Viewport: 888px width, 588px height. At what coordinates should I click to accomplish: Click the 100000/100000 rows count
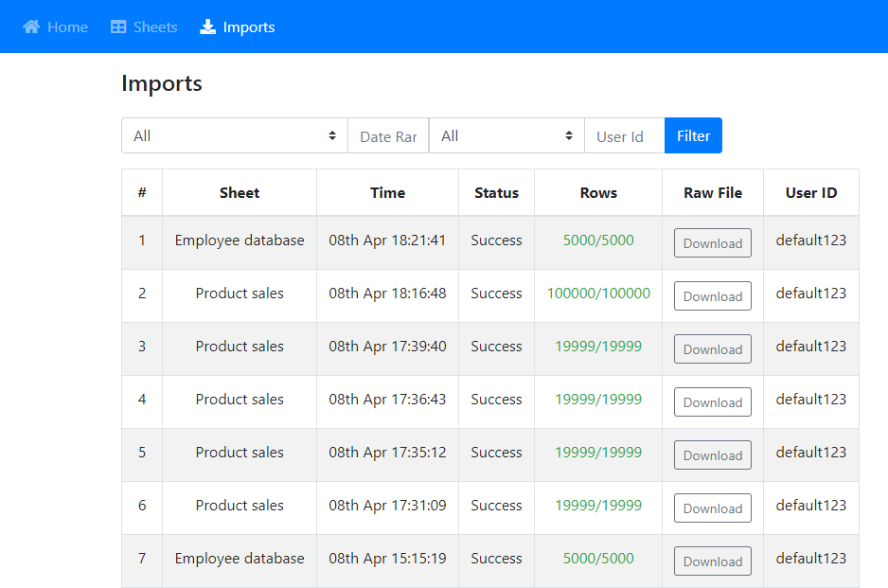coord(598,294)
